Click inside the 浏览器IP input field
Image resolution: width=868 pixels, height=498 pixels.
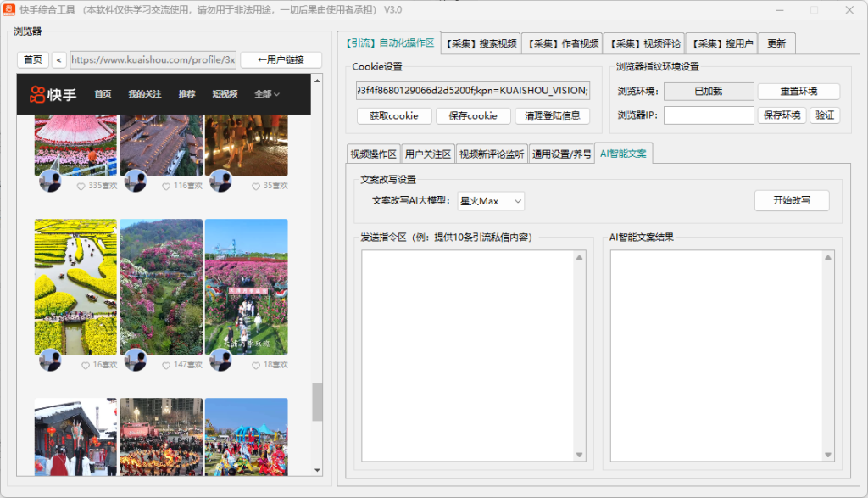tap(709, 115)
